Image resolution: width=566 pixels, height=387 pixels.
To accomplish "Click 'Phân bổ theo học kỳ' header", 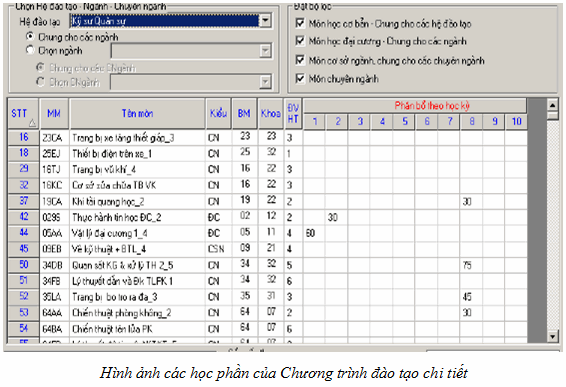I will click(x=414, y=106).
